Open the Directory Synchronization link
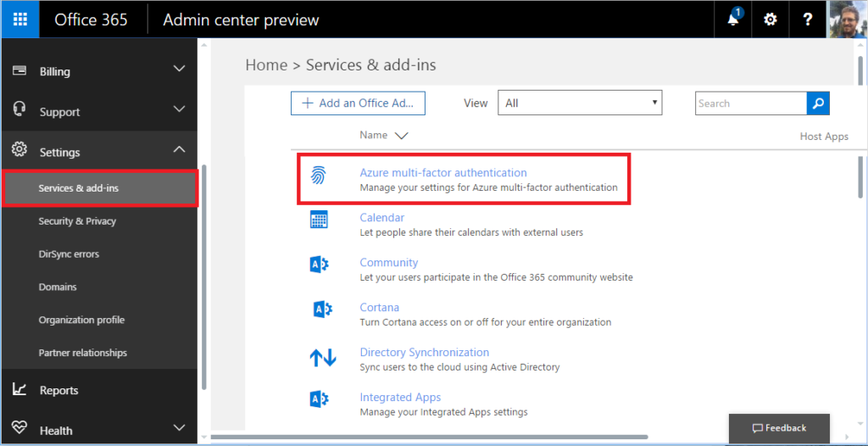Viewport: 868px width, 446px height. click(424, 353)
